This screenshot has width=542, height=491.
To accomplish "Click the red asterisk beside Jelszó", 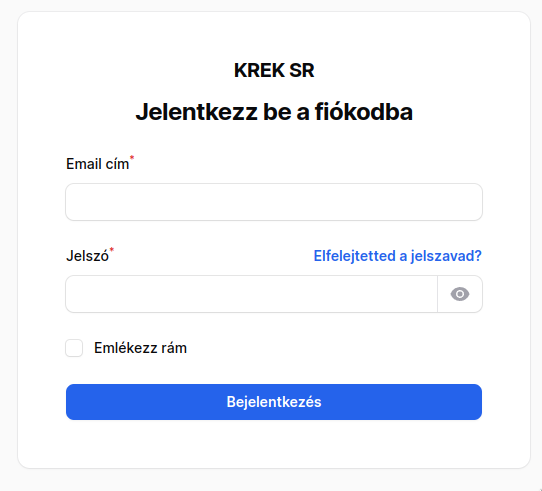I will coord(112,250).
